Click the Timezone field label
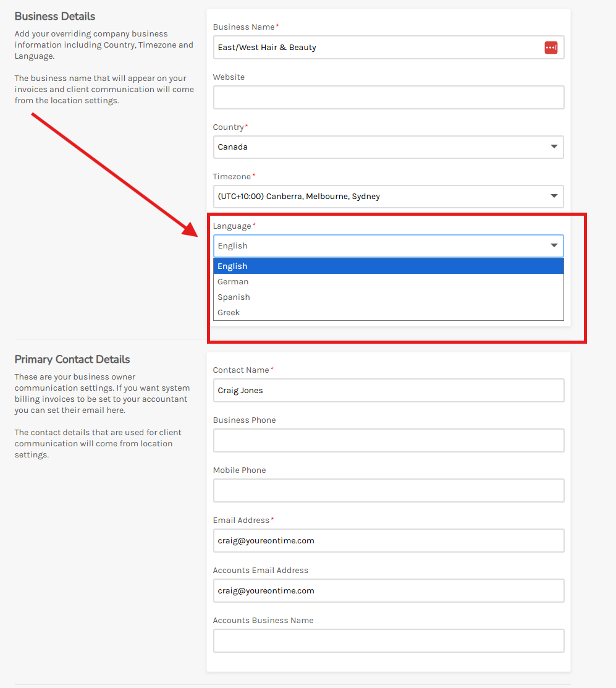The height and width of the screenshot is (688, 616). point(232,176)
